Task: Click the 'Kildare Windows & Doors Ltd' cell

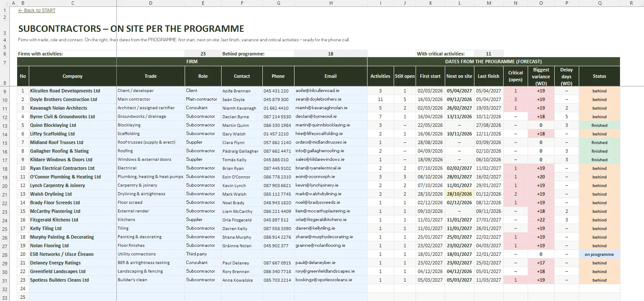Action: pos(73,160)
